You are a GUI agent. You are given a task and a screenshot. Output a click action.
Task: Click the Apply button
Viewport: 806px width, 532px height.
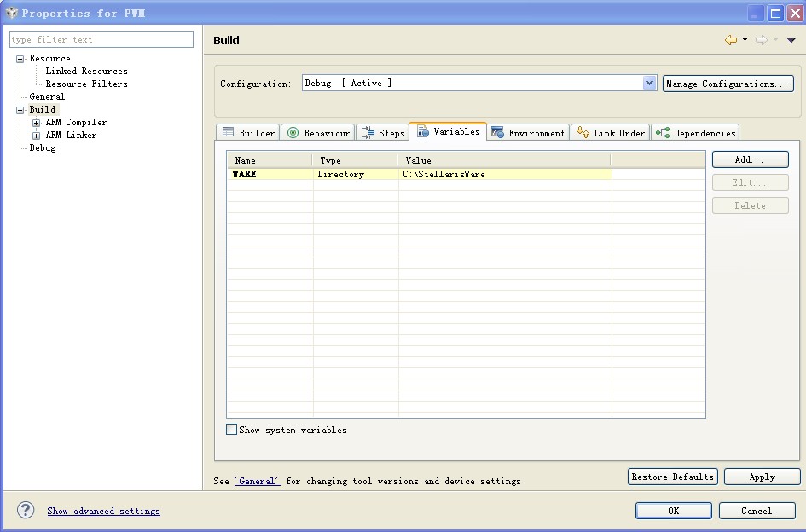click(762, 477)
